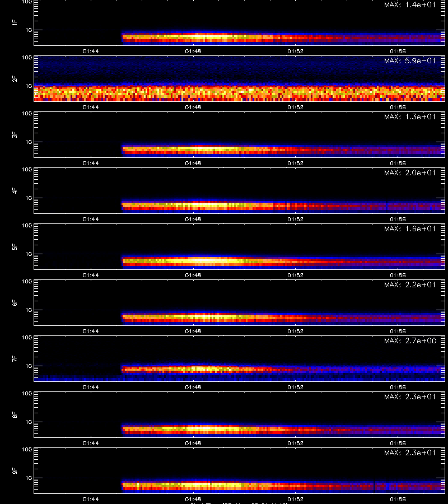The height and width of the screenshot is (504, 448).
Task: Select the '9F' detector axis label
Action: pos(15,470)
